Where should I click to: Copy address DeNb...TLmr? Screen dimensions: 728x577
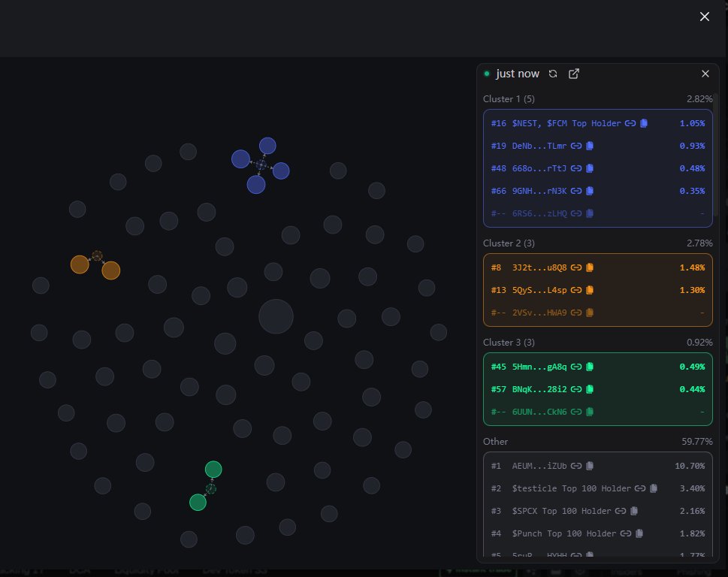point(590,146)
